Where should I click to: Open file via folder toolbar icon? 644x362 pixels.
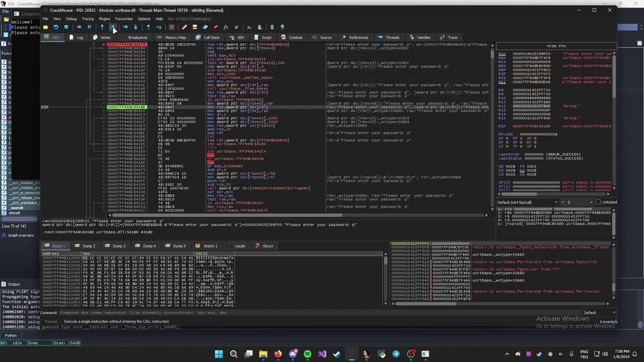pos(45,27)
